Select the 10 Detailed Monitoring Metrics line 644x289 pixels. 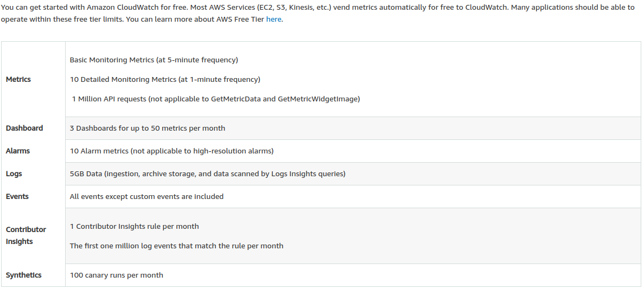pyautogui.click(x=165, y=79)
